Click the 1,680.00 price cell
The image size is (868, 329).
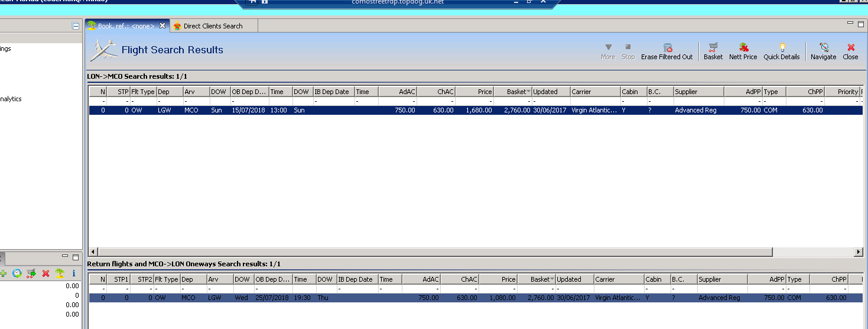(x=479, y=110)
